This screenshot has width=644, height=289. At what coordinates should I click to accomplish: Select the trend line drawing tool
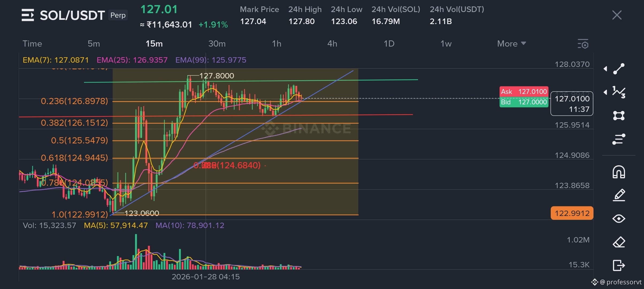[x=619, y=69]
